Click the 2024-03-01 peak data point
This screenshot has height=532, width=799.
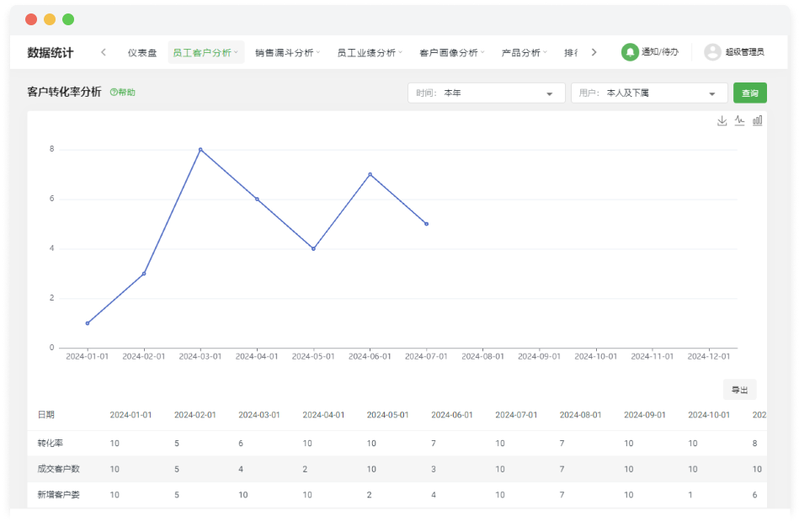point(200,150)
